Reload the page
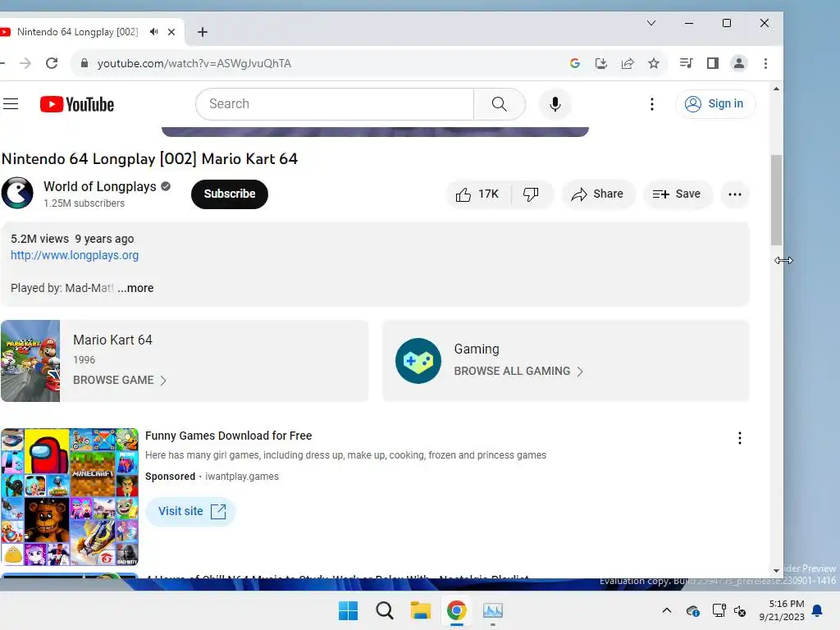This screenshot has height=630, width=840. 52,63
